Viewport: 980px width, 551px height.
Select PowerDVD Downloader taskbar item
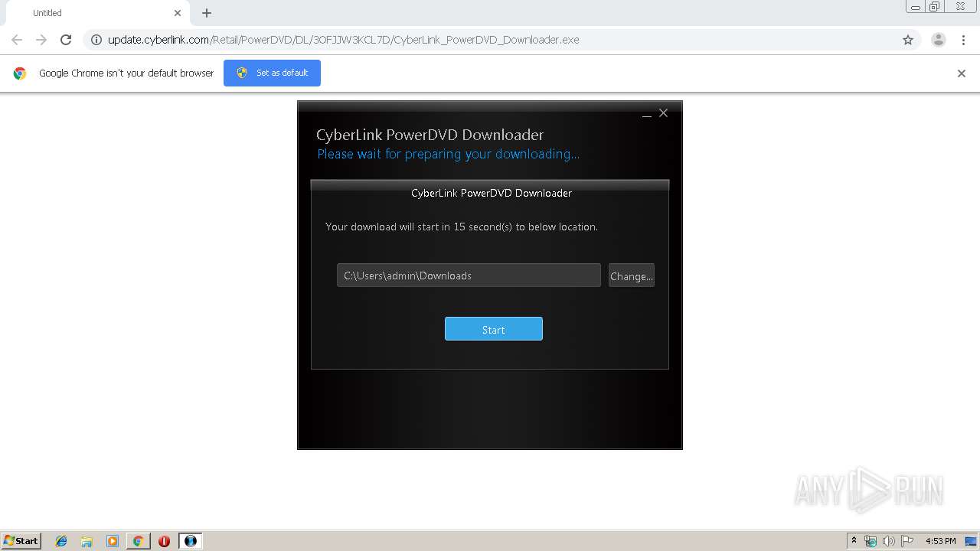tap(191, 541)
